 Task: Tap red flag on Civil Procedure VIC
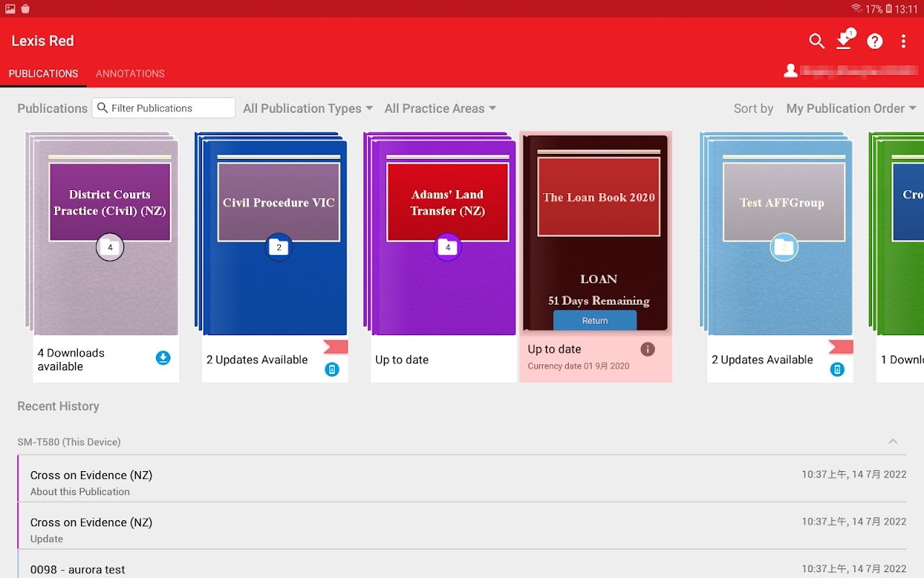tap(336, 348)
